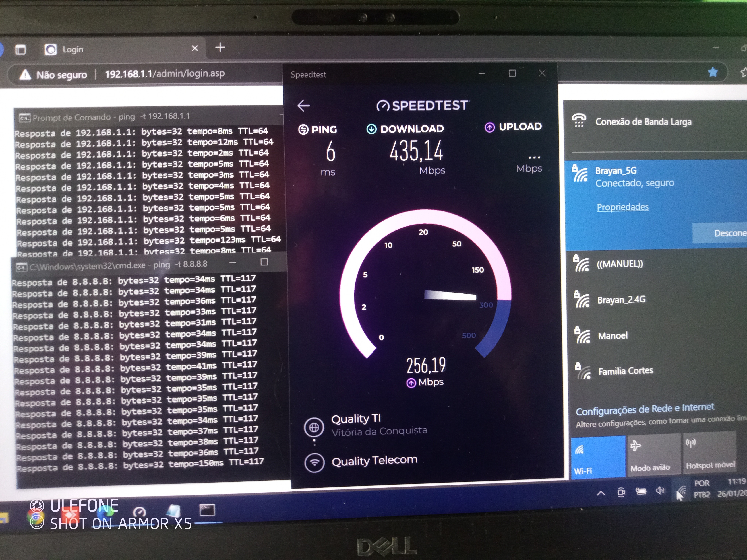Viewport: 747px width, 560px height.
Task: Click the Quality TI server globe icon
Action: click(314, 428)
